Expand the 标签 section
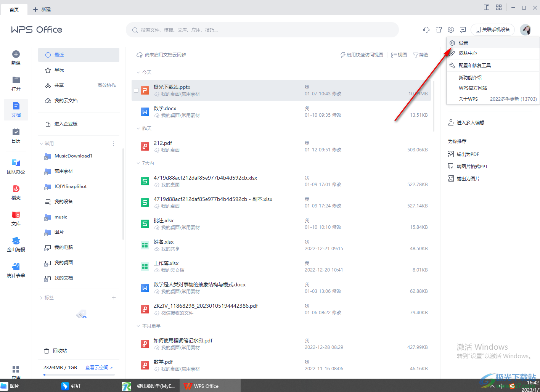This screenshot has width=540, height=392. 41,298
